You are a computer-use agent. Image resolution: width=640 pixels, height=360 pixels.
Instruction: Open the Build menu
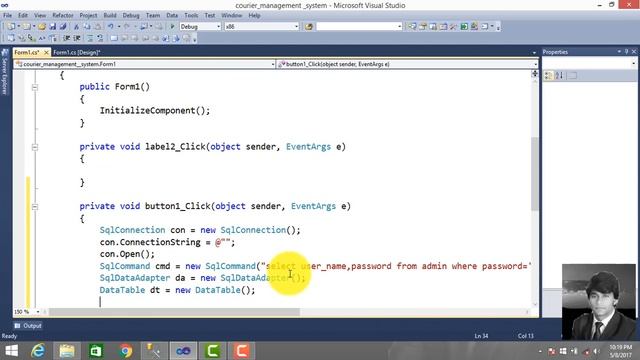click(110, 16)
